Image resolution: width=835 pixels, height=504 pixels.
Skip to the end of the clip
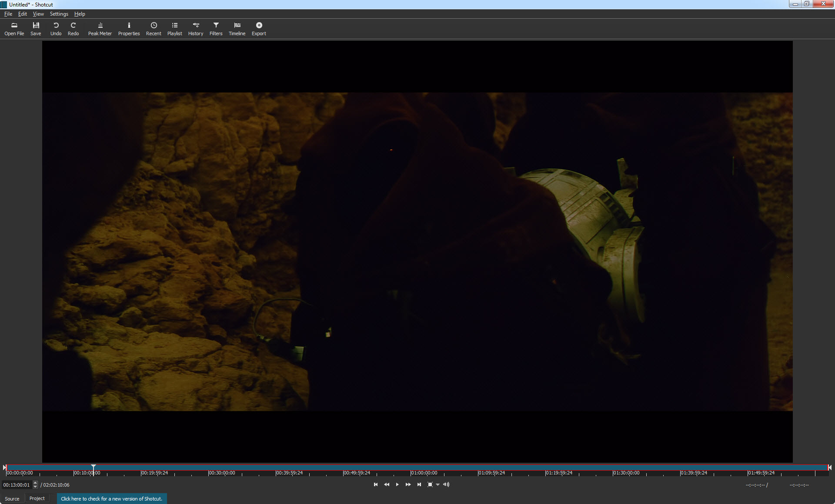click(419, 484)
